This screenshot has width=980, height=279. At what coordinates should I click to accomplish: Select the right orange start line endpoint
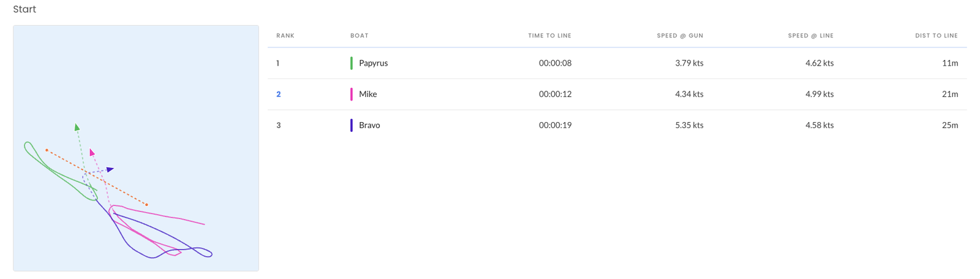click(x=146, y=204)
